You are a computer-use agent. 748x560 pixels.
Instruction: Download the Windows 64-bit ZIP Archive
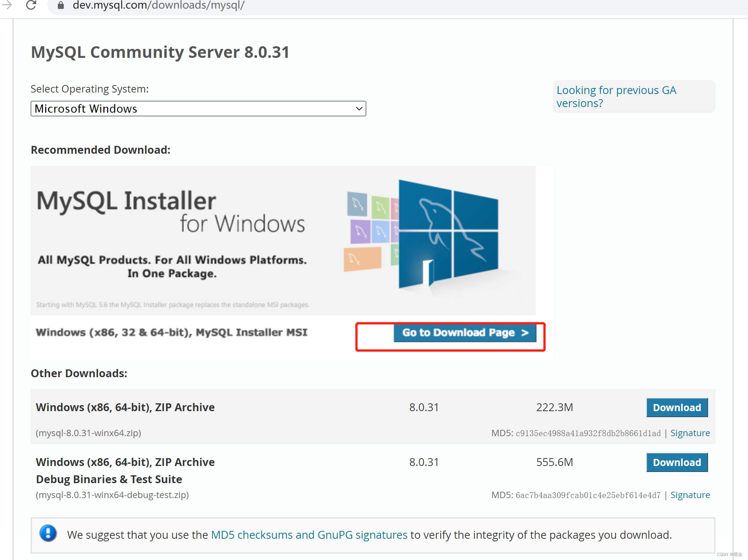(677, 407)
